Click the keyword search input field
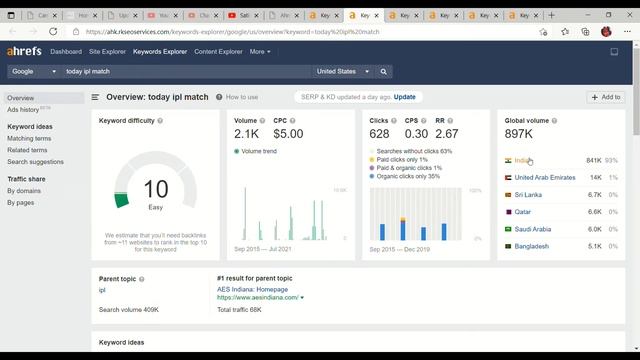 click(187, 71)
